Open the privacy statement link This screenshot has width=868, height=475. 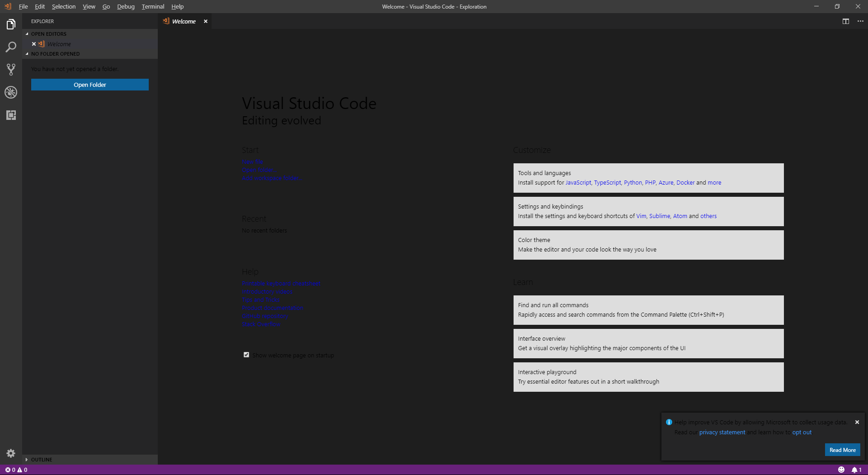click(722, 432)
